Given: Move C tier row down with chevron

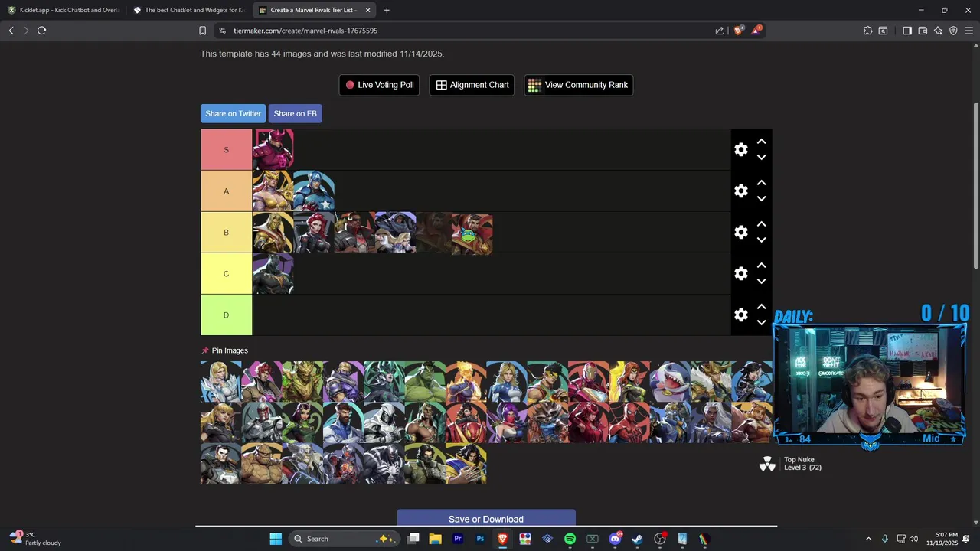Looking at the screenshot, I should pyautogui.click(x=761, y=282).
